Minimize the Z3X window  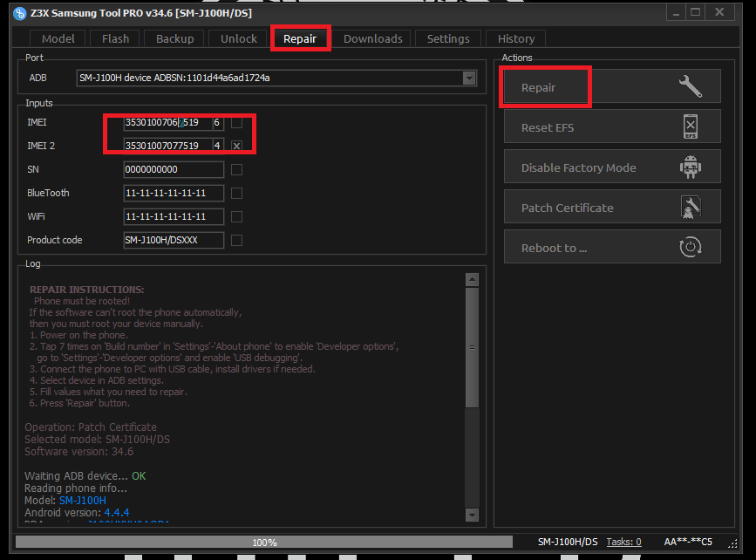pos(677,13)
